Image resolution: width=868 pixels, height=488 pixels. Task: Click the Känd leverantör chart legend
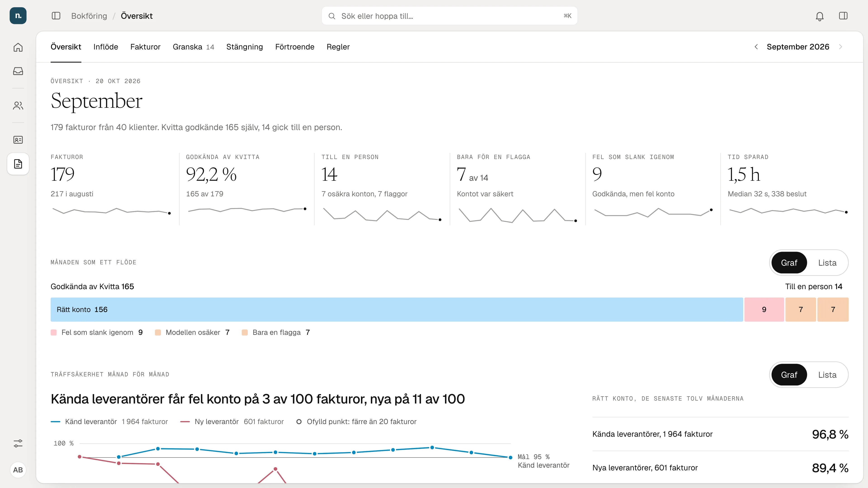[x=109, y=422]
